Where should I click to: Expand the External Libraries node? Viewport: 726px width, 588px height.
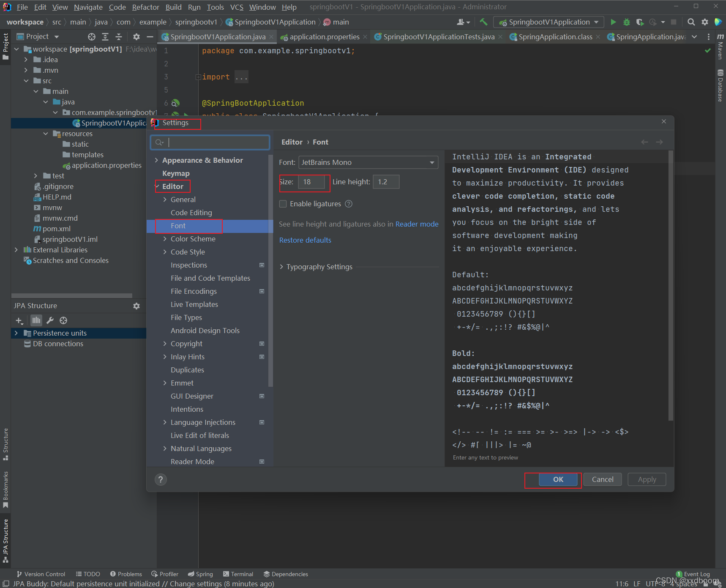tap(16, 250)
